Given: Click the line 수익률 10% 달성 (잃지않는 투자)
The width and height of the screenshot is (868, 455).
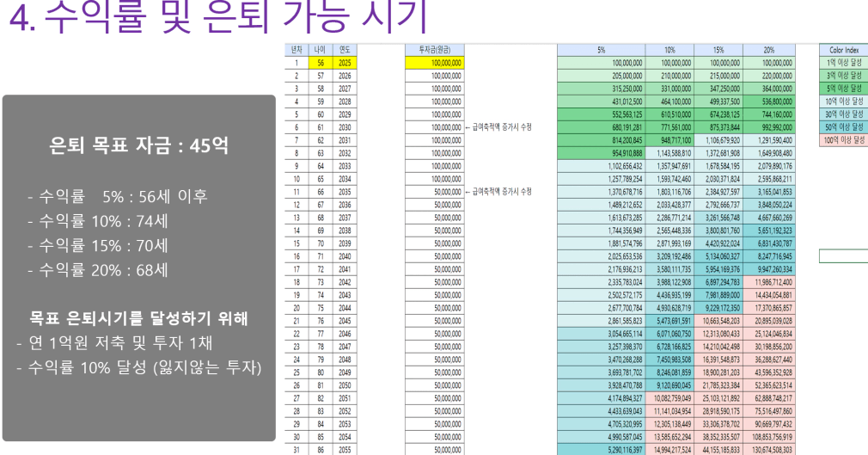Looking at the screenshot, I should [x=139, y=367].
